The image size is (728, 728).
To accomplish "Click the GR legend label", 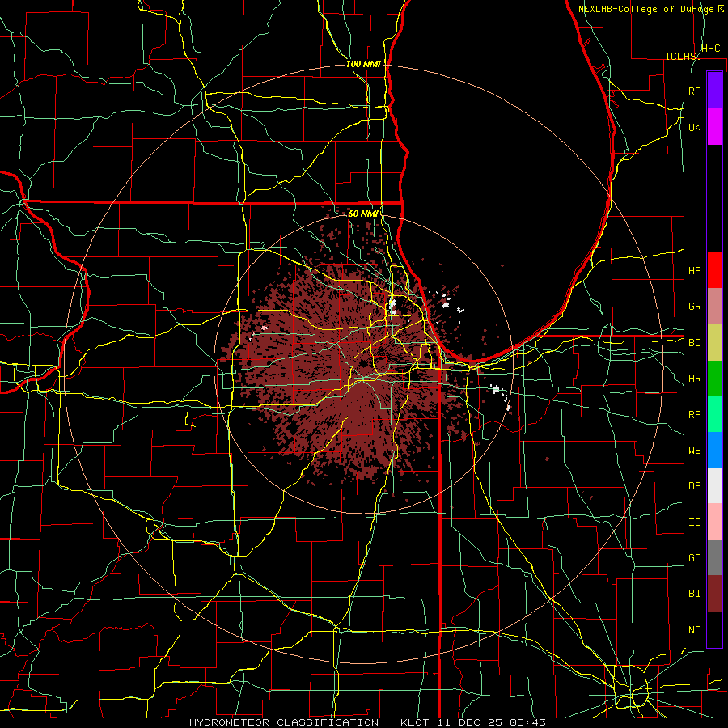I will (695, 307).
